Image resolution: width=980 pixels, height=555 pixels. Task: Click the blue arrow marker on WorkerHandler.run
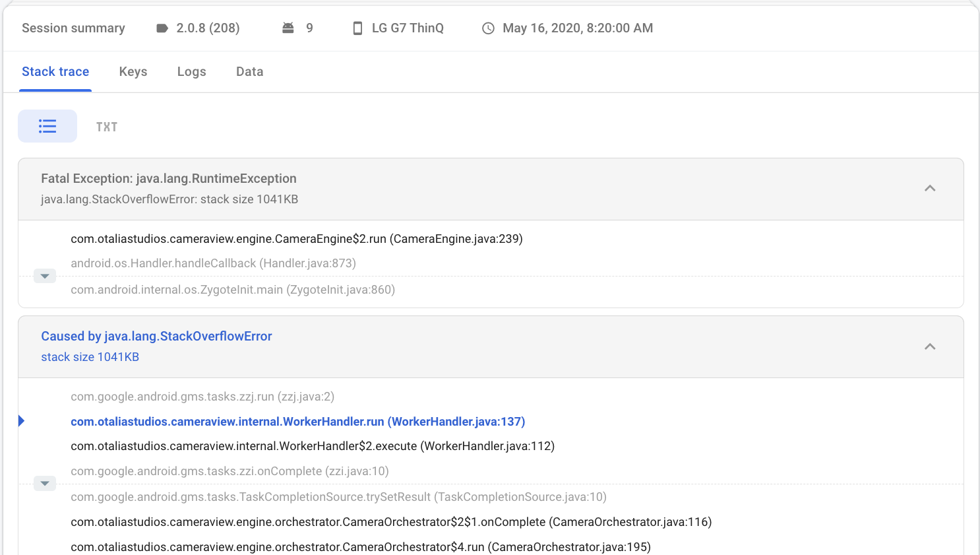(21, 420)
